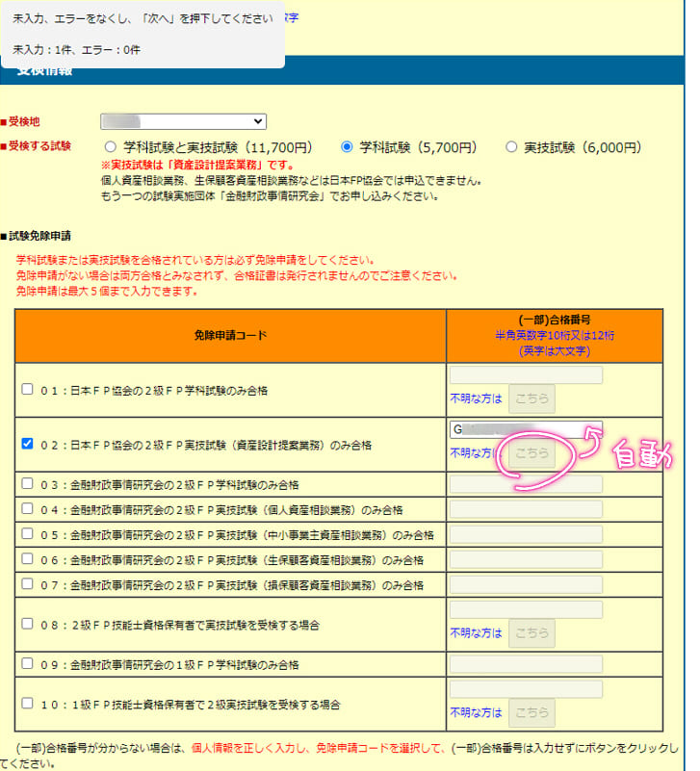Check code 07 損保顧客資産相談業務 checkbox
700x771 pixels.
point(27,584)
